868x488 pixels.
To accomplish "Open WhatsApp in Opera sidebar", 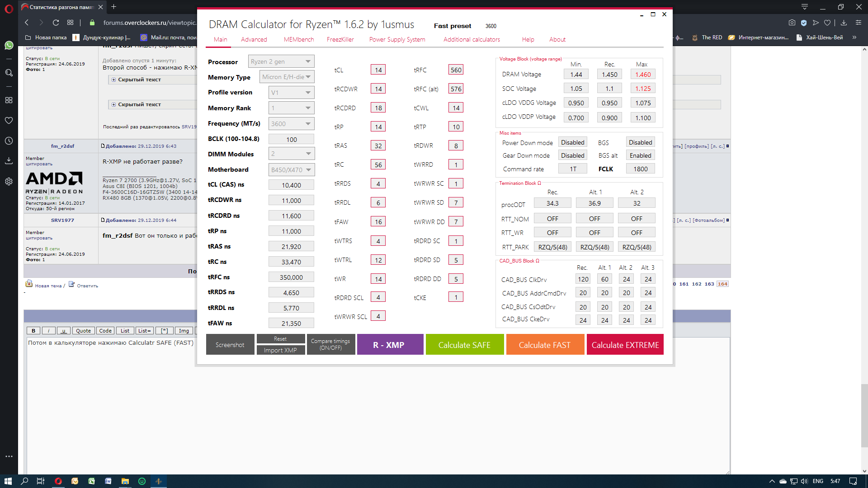I will pyautogui.click(x=9, y=45).
